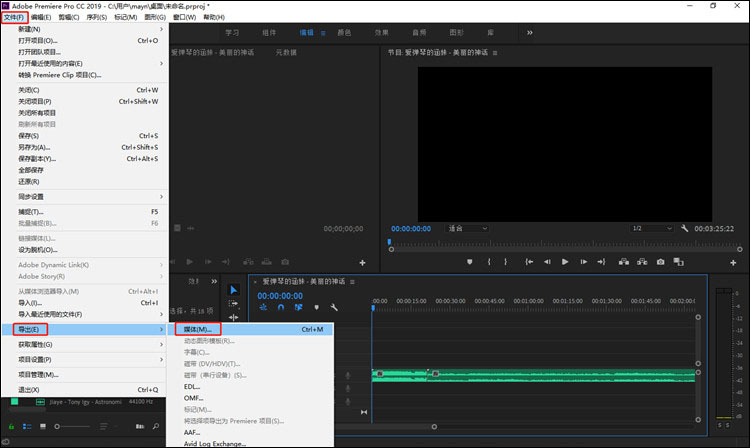Switch to the Color workspace tab
This screenshot has height=448, width=750.
pos(344,33)
